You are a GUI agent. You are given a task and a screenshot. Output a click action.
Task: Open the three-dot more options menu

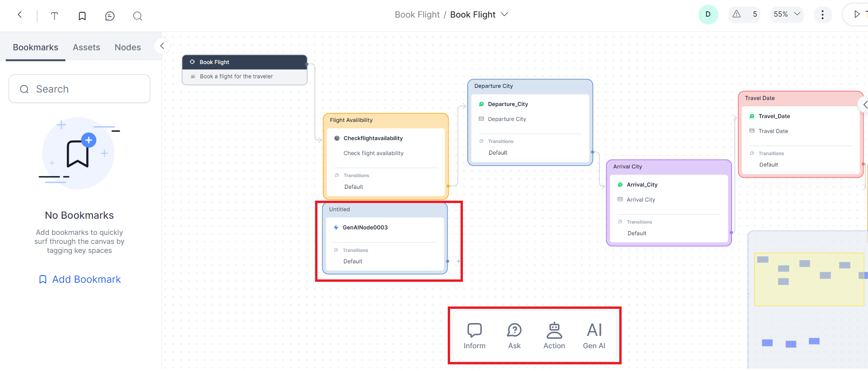click(x=823, y=15)
